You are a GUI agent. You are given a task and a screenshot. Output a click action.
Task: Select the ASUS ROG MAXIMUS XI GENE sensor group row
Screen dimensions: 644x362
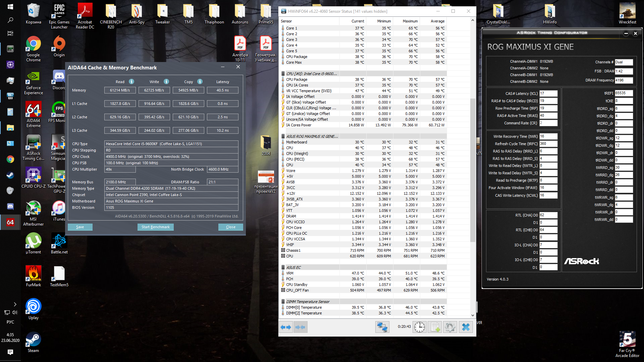pyautogui.click(x=312, y=136)
